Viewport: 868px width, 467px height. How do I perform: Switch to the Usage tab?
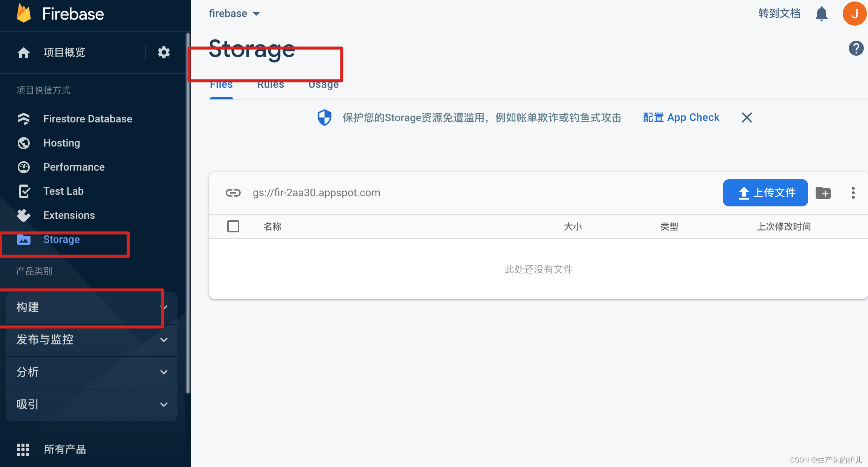(x=323, y=84)
